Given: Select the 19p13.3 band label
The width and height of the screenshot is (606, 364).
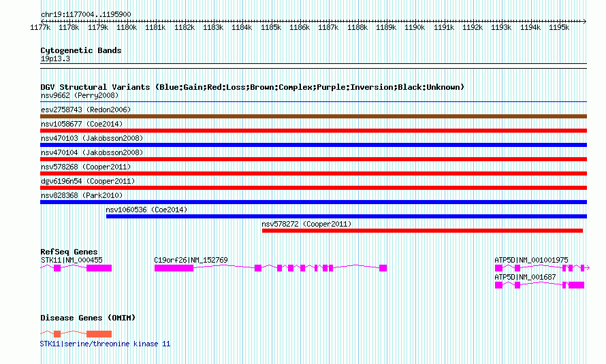Looking at the screenshot, I should [x=55, y=59].
